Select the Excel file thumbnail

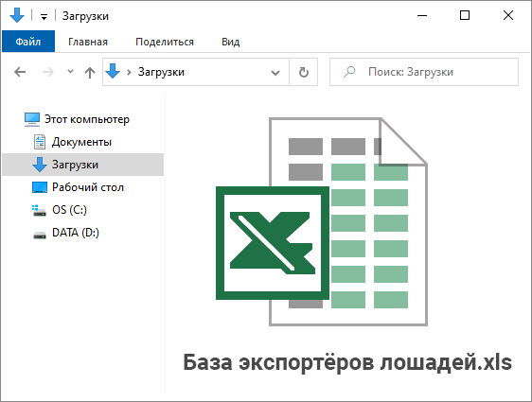322,221
